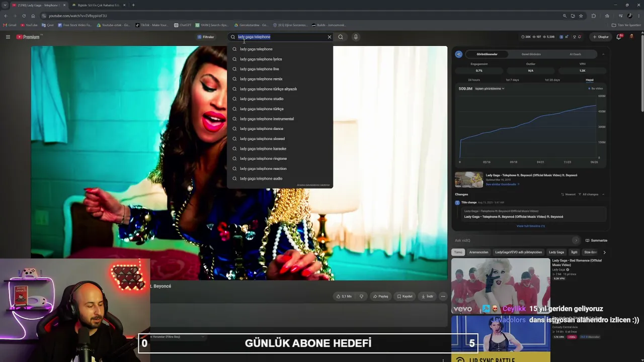Choose suggestion "lady gaga telephone ringtone"
This screenshot has width=644, height=362.
(280, 158)
